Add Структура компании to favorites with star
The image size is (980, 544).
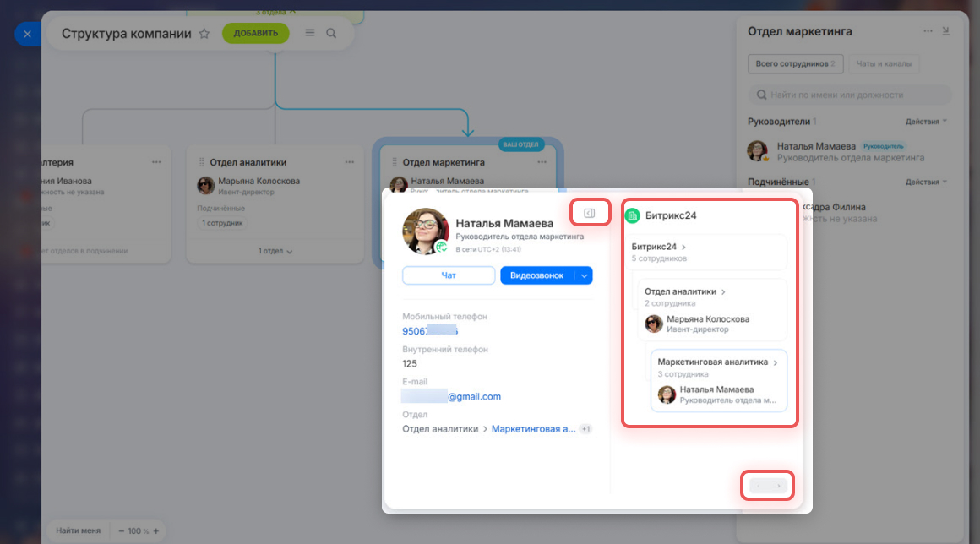204,34
